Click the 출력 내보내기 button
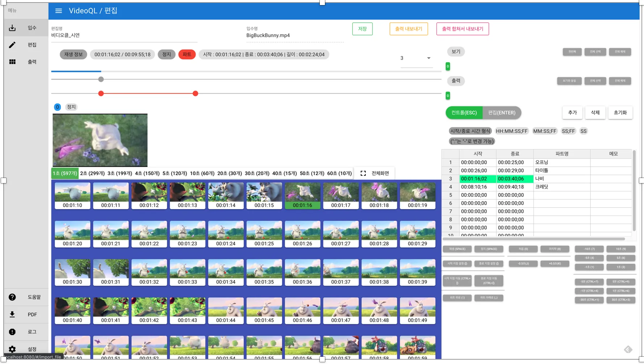644x364 pixels. tap(409, 29)
